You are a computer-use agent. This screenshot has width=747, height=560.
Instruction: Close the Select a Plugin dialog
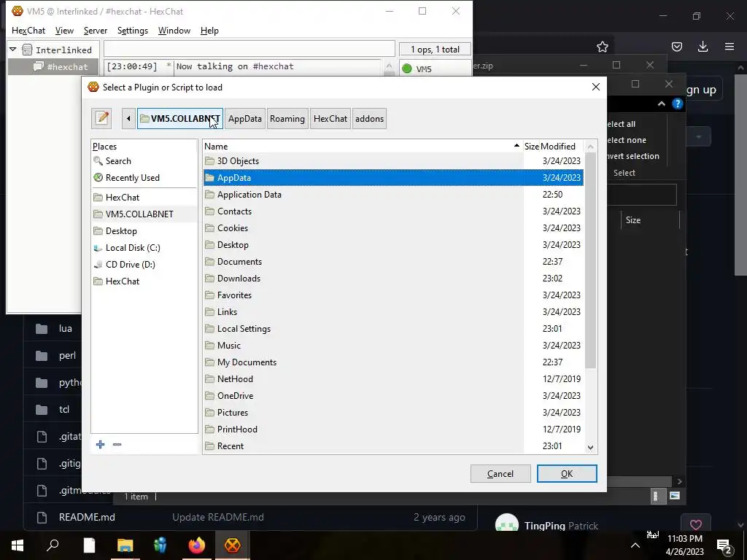click(x=595, y=87)
